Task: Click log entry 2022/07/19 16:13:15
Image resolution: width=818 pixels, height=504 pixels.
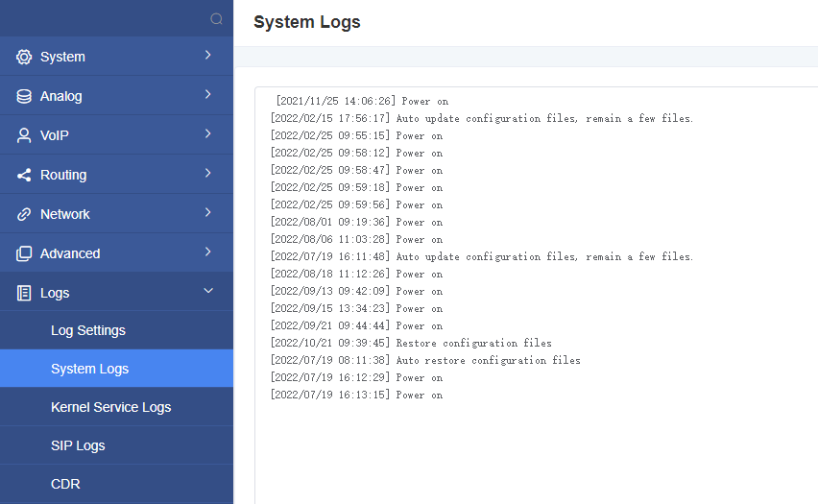Action: 356,395
